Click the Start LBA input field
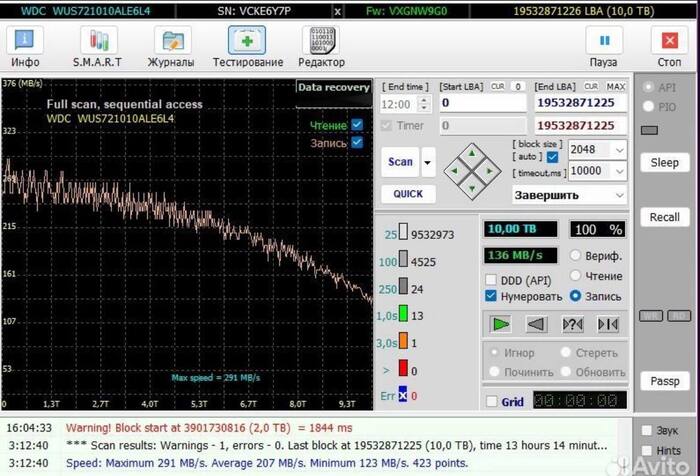Viewport: 700px width, 476px height. click(x=483, y=103)
